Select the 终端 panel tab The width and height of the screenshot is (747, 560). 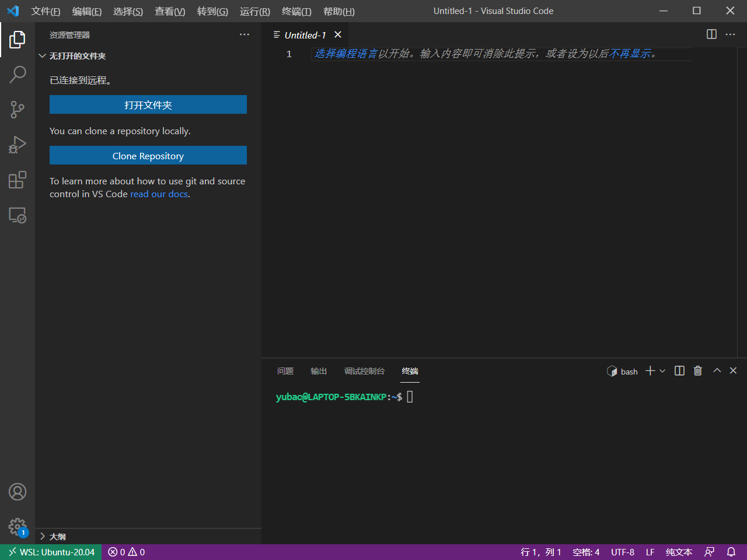410,371
